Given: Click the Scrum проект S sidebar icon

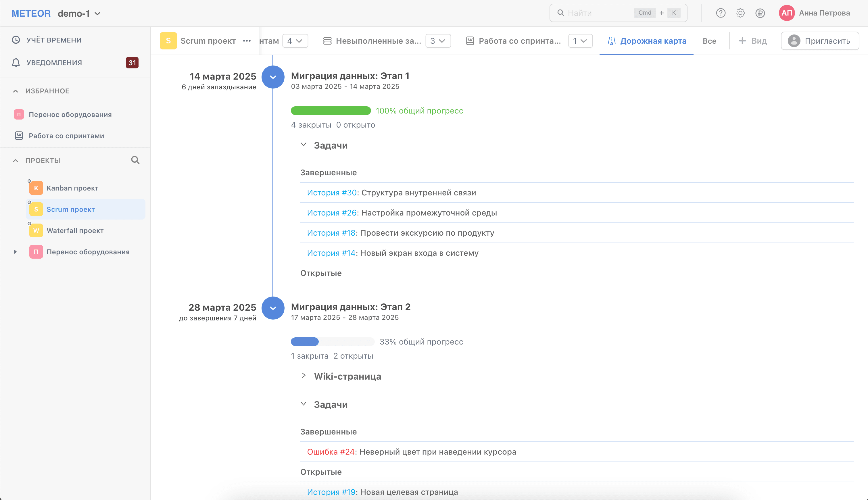Looking at the screenshot, I should 36,209.
